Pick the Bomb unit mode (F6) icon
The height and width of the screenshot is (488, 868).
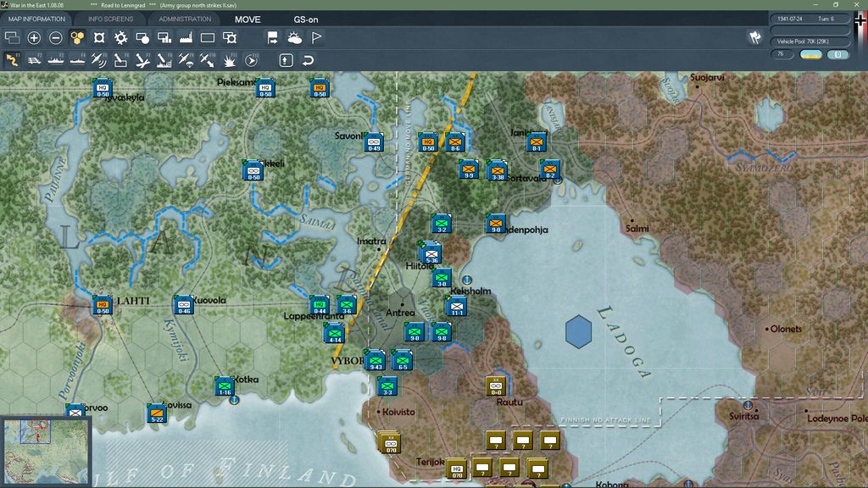[x=120, y=60]
